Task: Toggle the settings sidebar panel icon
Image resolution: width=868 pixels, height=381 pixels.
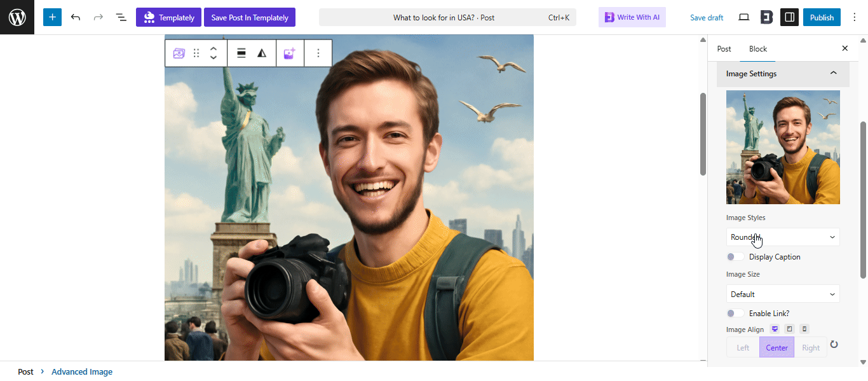Action: point(789,17)
